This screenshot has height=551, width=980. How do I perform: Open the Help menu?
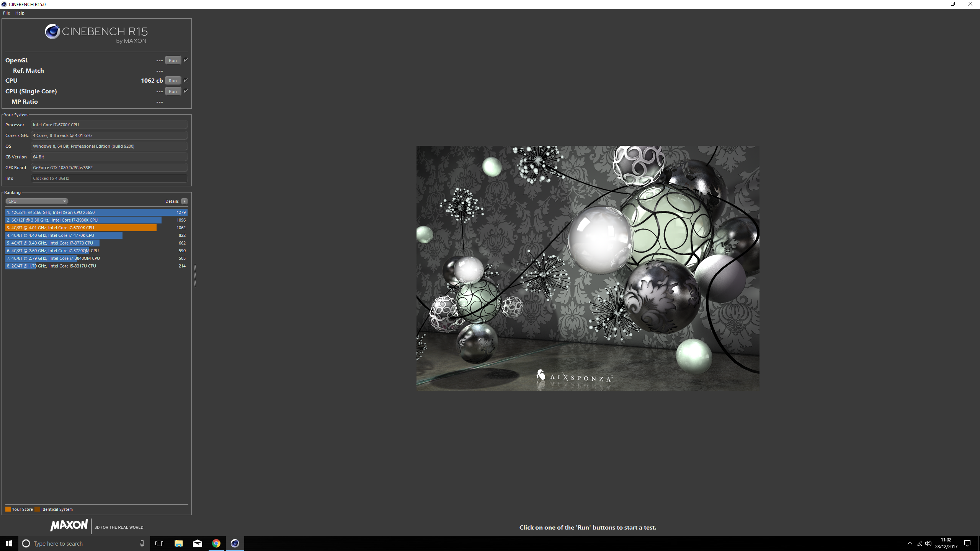(20, 13)
